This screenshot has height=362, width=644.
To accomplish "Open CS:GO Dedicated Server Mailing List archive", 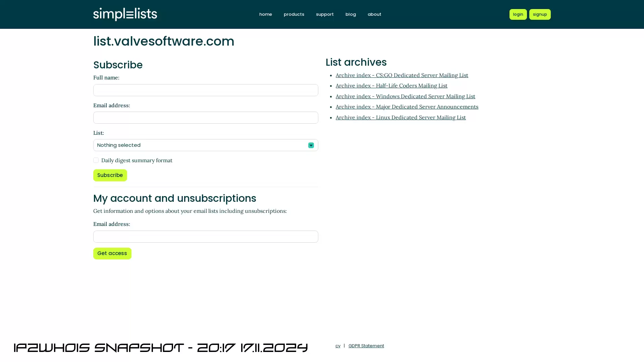I will [x=402, y=75].
